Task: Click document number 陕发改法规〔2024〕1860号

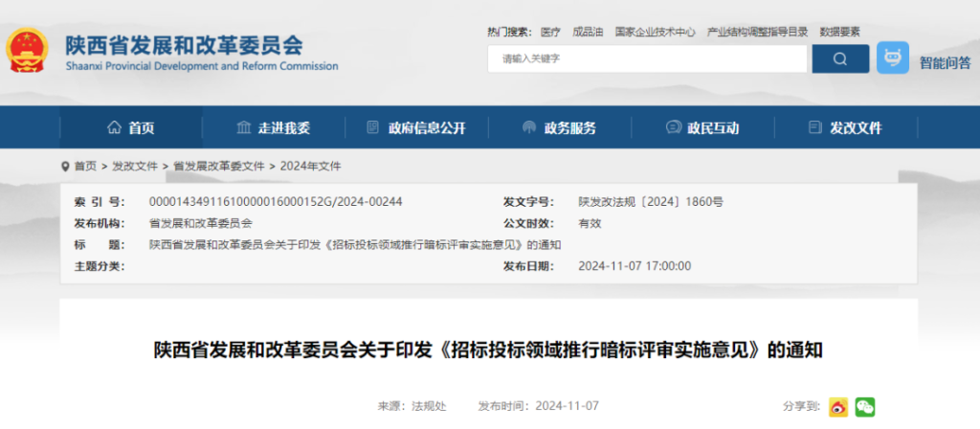Action: pos(651,201)
